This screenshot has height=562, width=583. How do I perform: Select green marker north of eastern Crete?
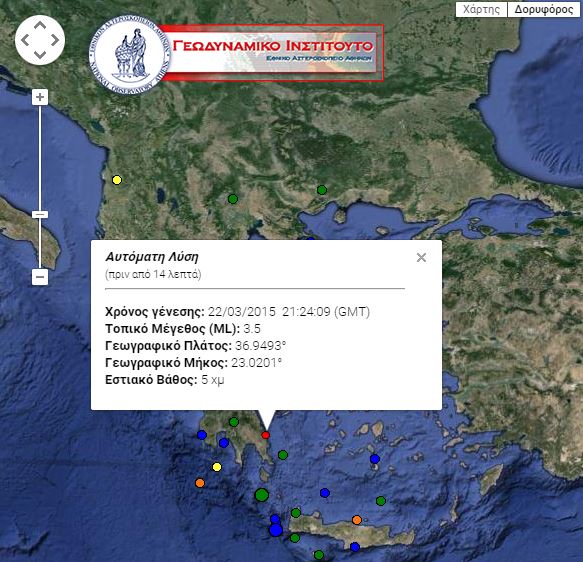[381, 501]
